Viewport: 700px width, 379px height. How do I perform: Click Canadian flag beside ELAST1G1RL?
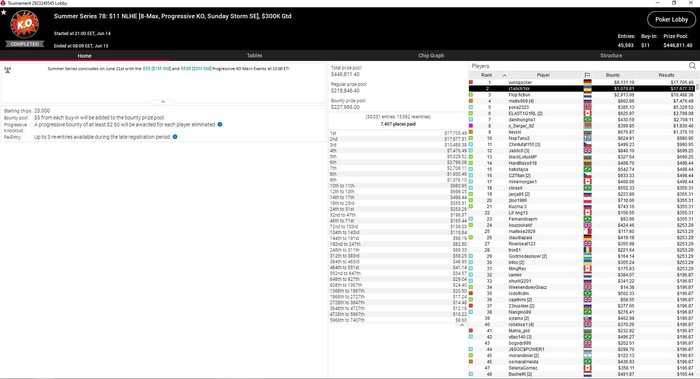pyautogui.click(x=588, y=113)
